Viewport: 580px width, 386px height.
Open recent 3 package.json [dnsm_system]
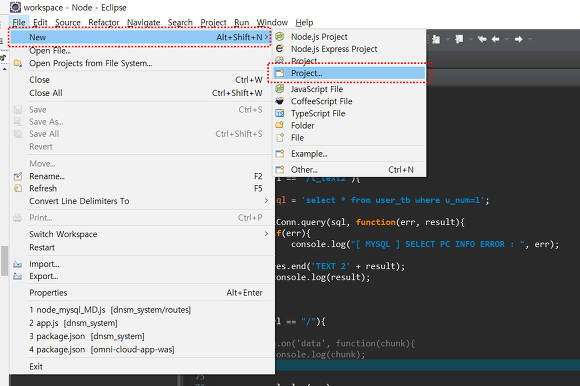tap(141, 336)
